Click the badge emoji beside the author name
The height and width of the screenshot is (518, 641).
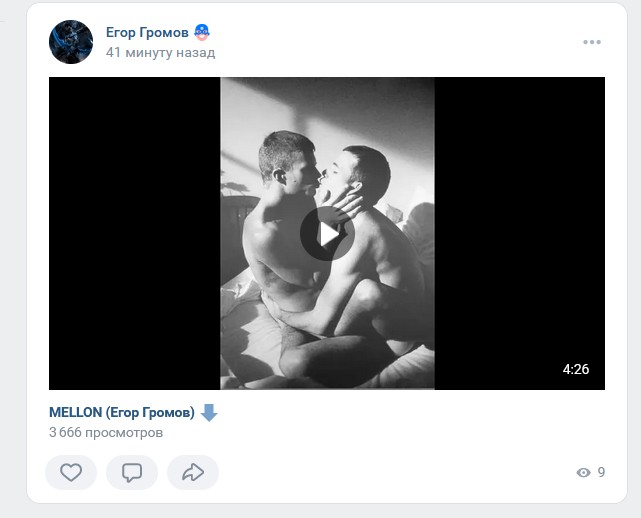[202, 32]
